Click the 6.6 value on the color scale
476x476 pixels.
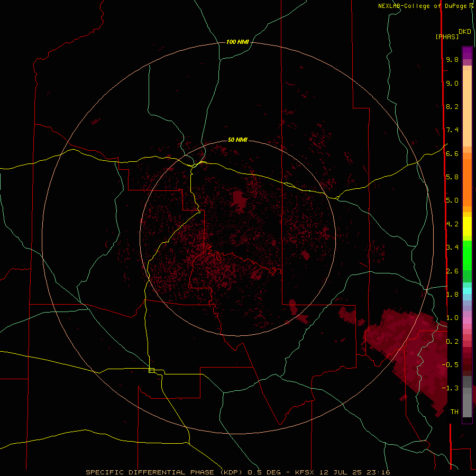click(x=452, y=153)
